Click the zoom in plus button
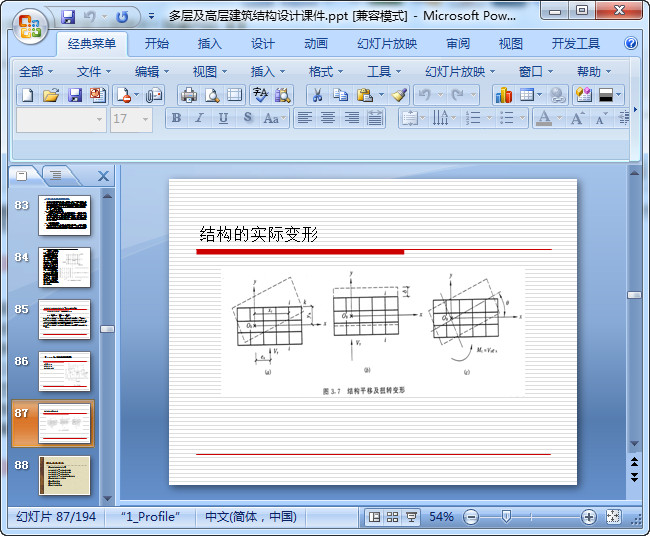This screenshot has width=650, height=536. pyautogui.click(x=589, y=517)
